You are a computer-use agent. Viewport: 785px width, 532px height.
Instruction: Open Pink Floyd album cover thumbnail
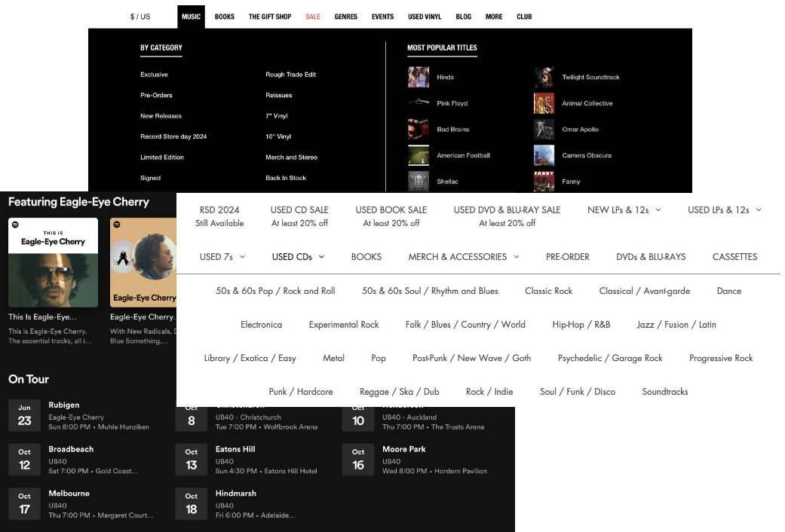pos(418,103)
